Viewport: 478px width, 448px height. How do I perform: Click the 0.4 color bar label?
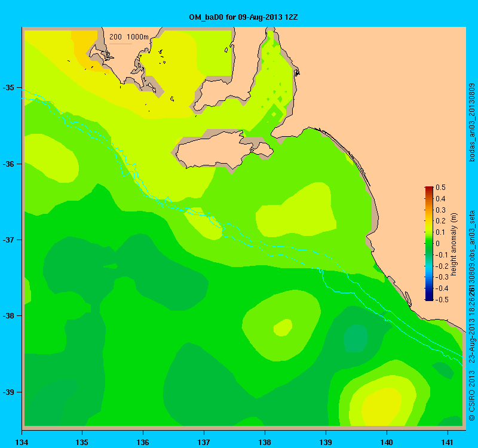[x=440, y=199]
